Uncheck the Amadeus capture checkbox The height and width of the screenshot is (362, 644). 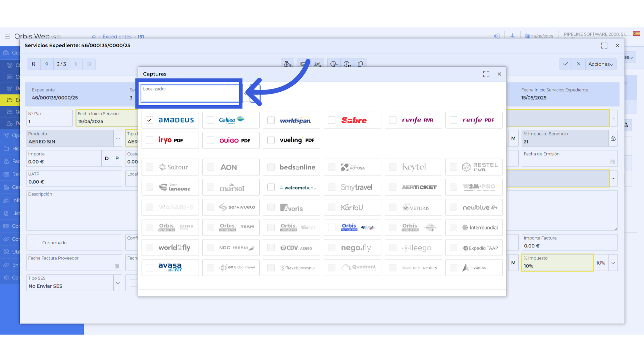click(150, 120)
